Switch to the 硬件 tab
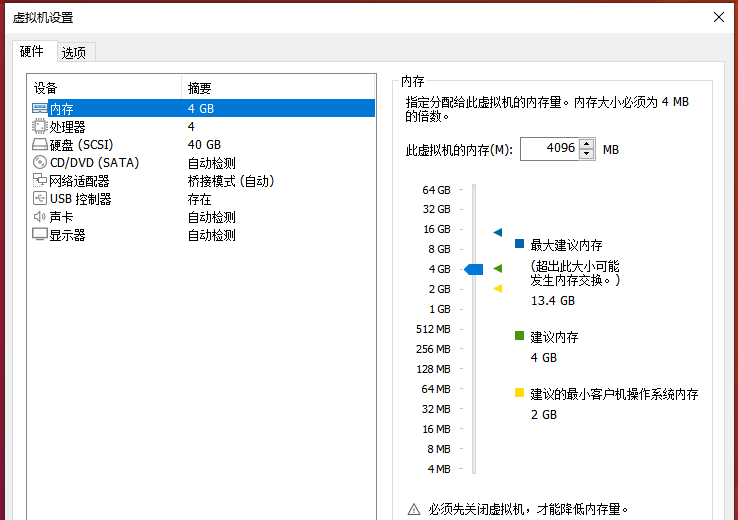738x520 pixels. click(32, 51)
